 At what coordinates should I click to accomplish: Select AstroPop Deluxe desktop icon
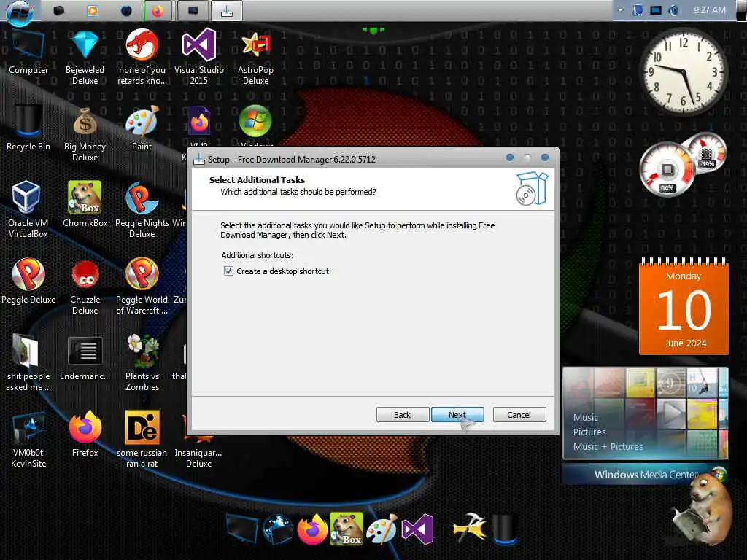coord(255,57)
